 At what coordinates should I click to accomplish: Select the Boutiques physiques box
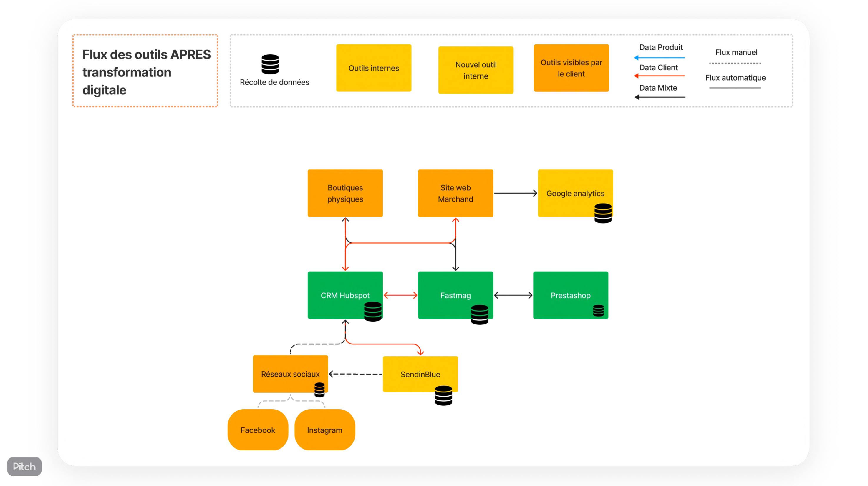point(345,193)
